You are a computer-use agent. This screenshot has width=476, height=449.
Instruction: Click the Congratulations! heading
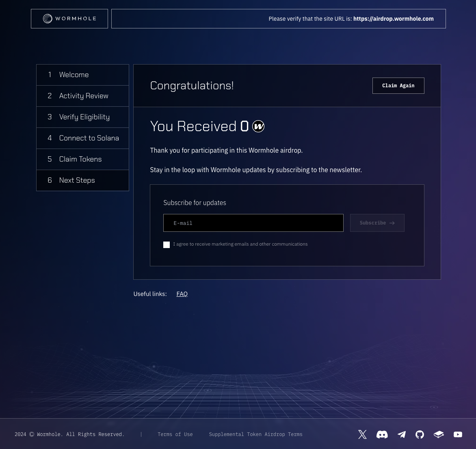192,86
